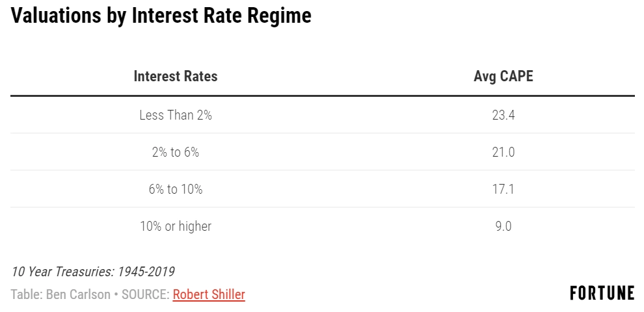
Task: Click the SOURCE label text
Action: (x=146, y=294)
